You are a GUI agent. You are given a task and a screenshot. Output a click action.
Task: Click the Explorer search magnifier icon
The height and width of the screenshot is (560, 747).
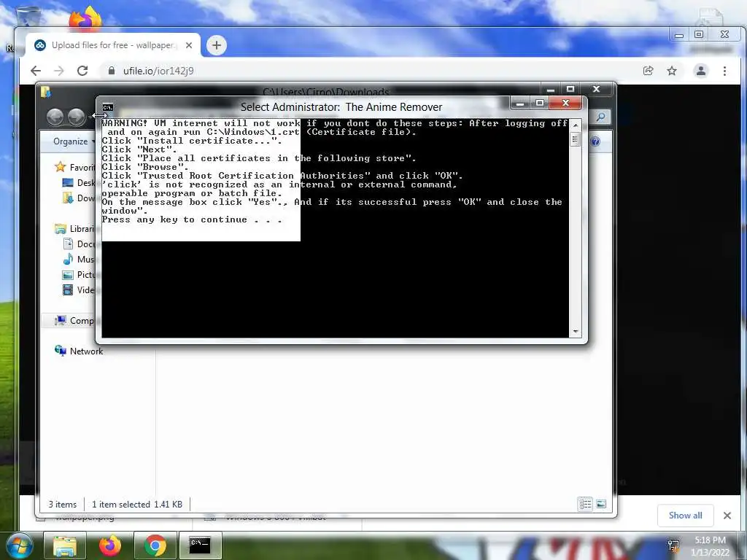click(x=601, y=117)
